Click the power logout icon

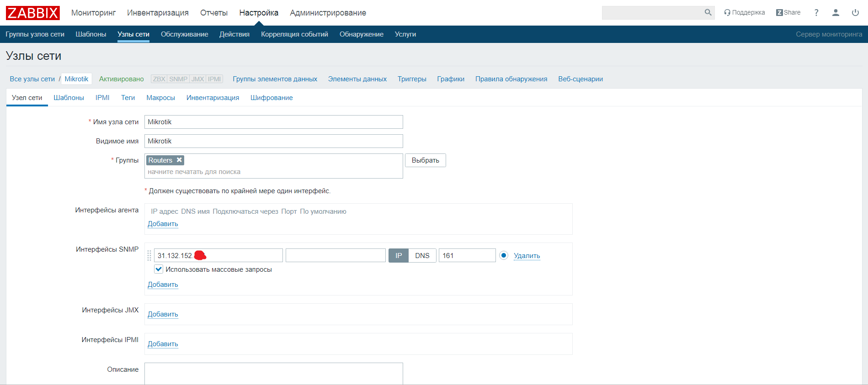[x=855, y=12]
